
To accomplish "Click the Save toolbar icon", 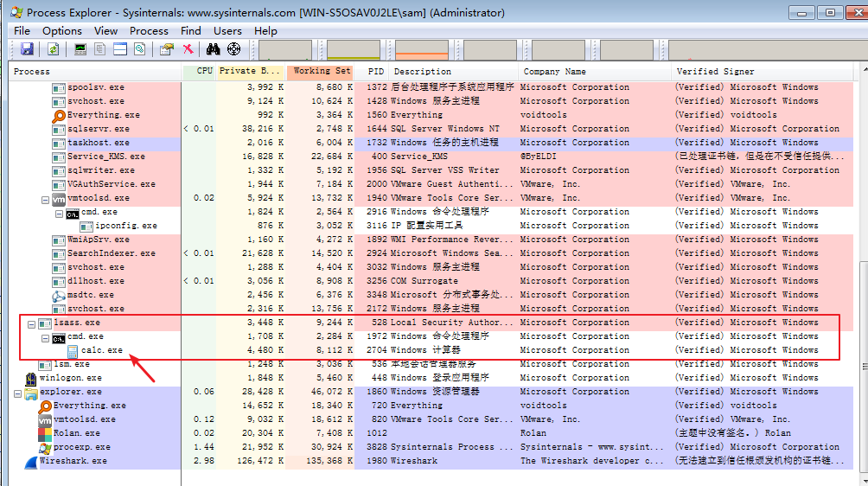I will (x=27, y=49).
